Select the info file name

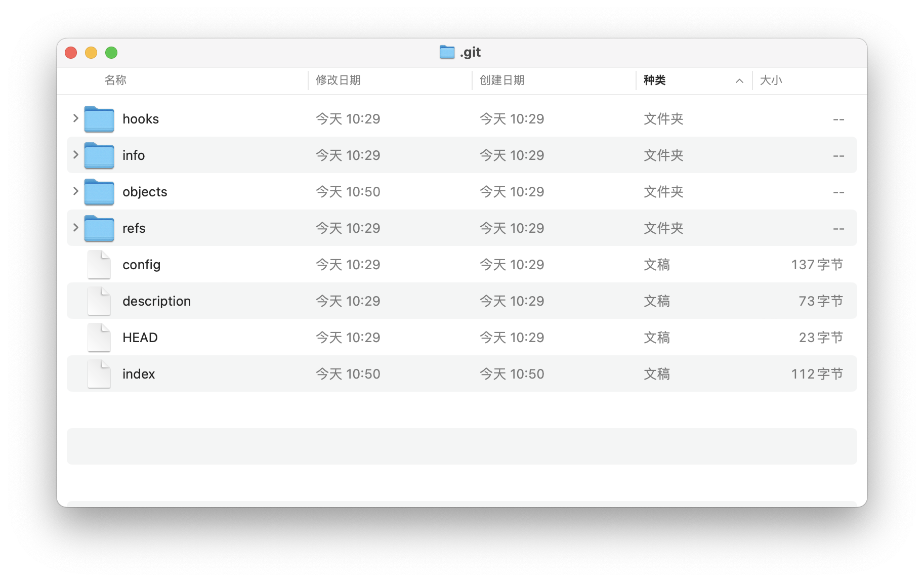(x=134, y=155)
